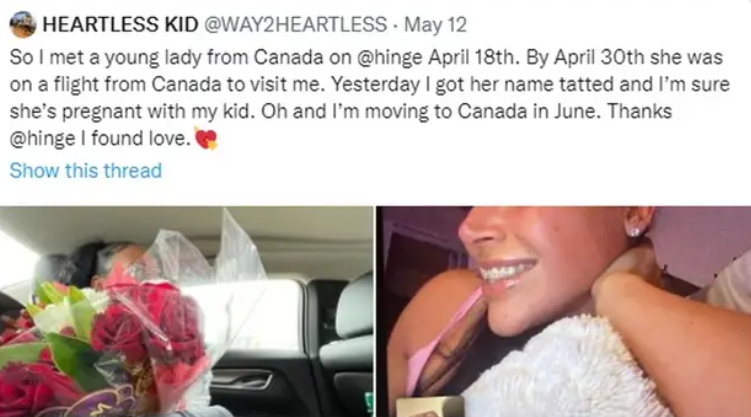Click the car seat headrest in left photo
The width and height of the screenshot is (751, 417).
point(354,306)
